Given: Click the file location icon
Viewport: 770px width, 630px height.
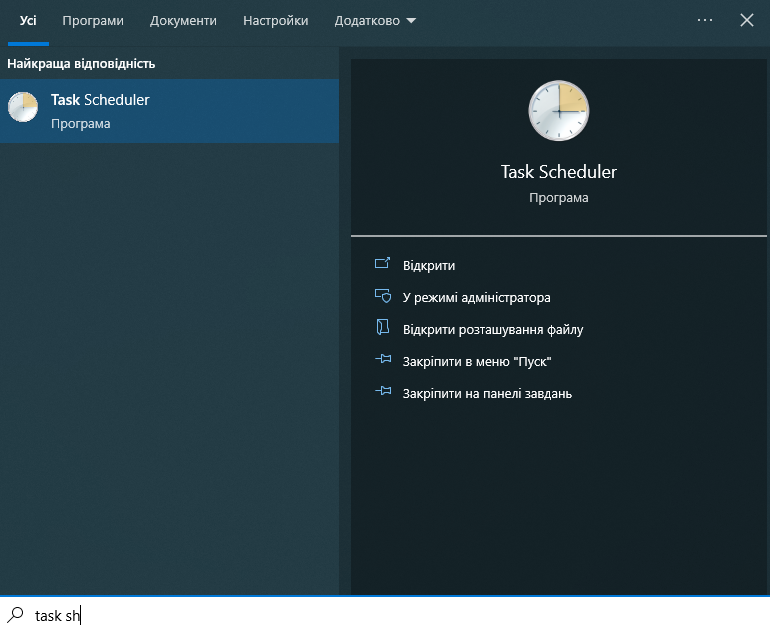Looking at the screenshot, I should pos(383,327).
